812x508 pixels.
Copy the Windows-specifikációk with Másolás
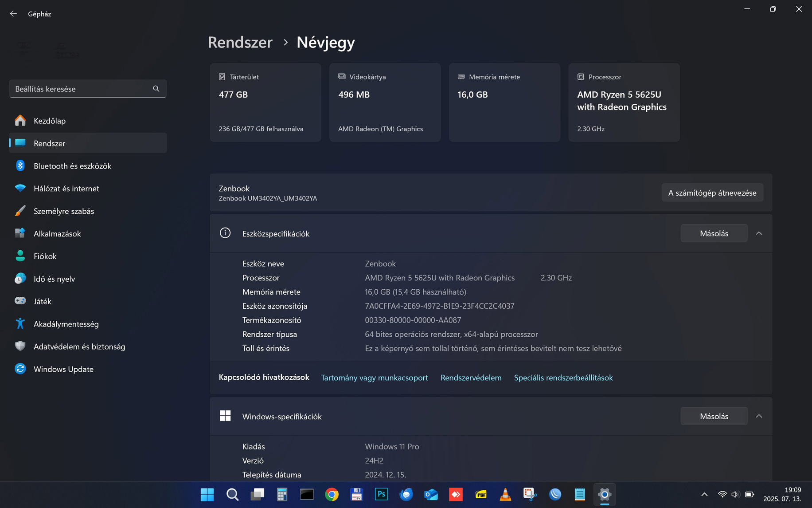click(x=714, y=416)
